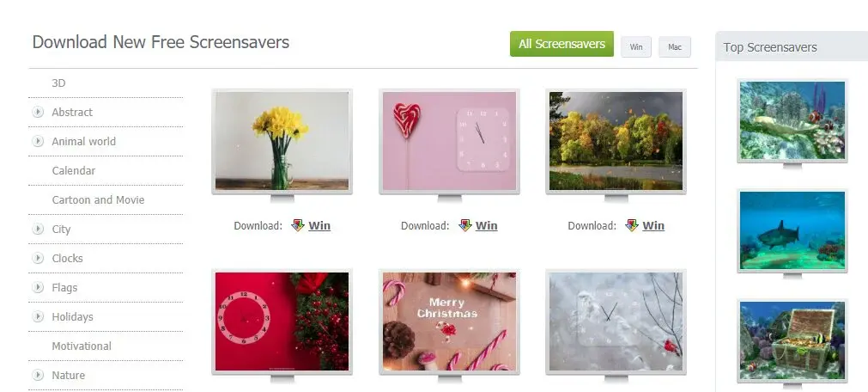Open the Calendar category
This screenshot has width=868, height=392.
coord(74,171)
